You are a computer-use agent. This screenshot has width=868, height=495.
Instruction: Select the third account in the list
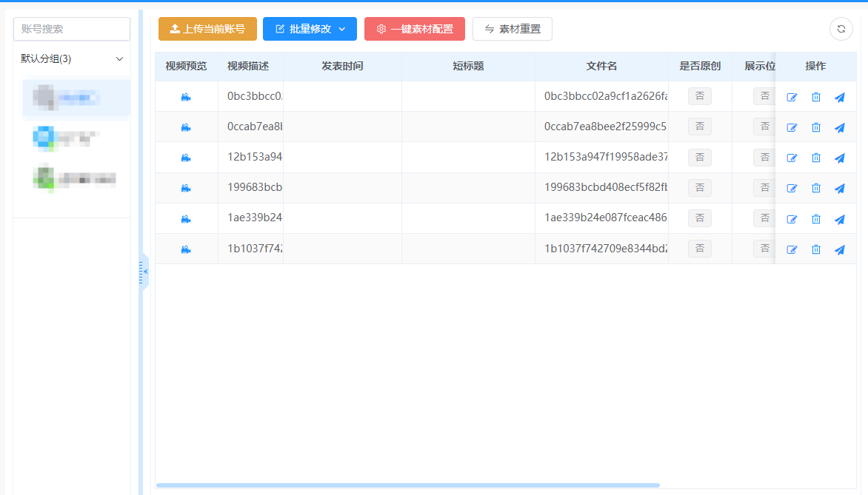[76, 178]
